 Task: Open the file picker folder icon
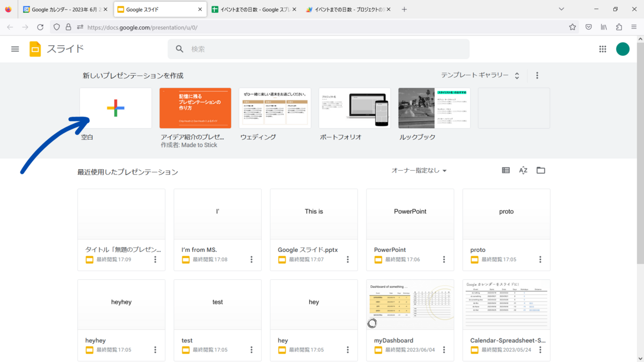tap(541, 170)
